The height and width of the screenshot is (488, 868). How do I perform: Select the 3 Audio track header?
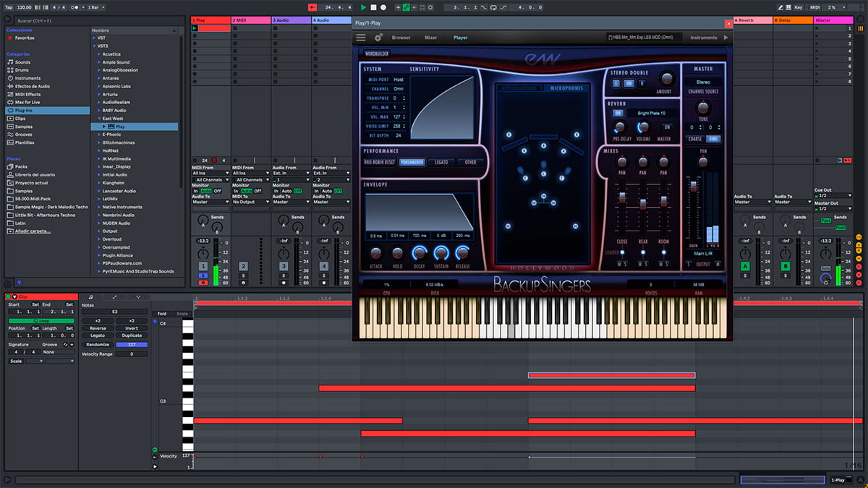(x=292, y=20)
